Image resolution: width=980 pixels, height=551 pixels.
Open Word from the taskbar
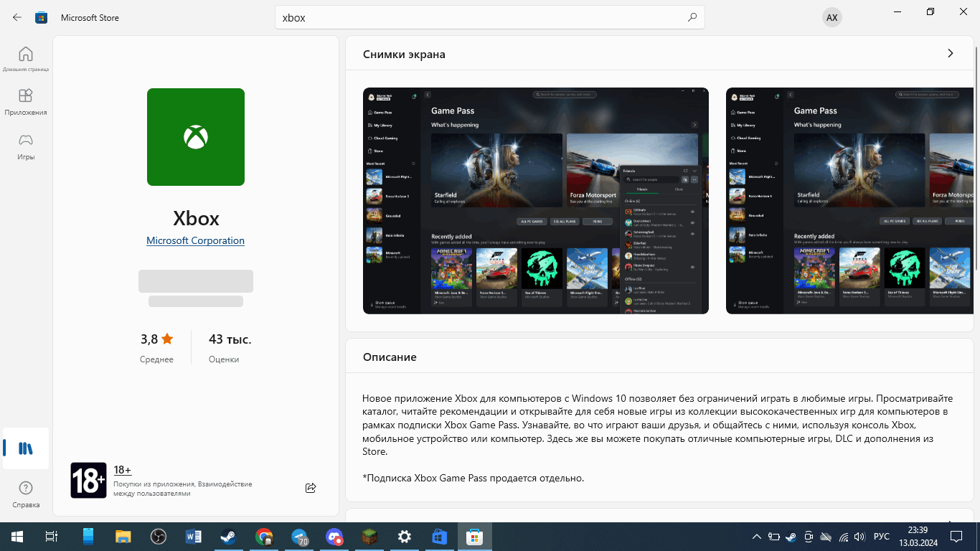point(194,537)
